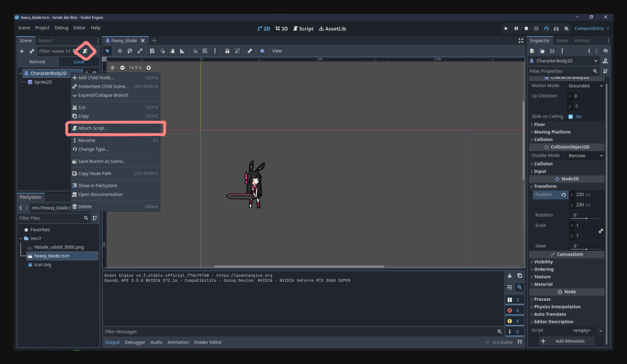Click the pivot point change tool
Image resolution: width=627 pixels, height=364 pixels.
pyautogui.click(x=162, y=51)
